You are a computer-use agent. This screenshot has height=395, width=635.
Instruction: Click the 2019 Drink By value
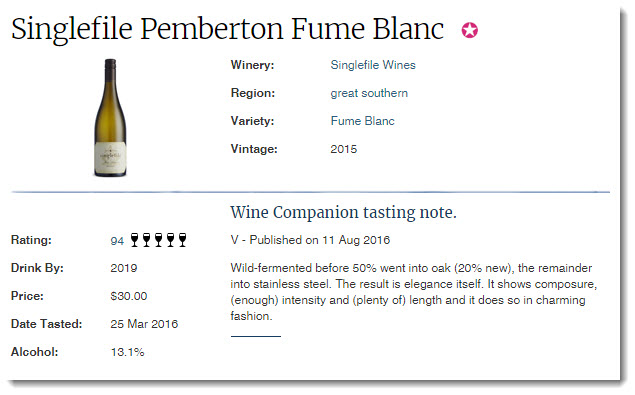(124, 268)
